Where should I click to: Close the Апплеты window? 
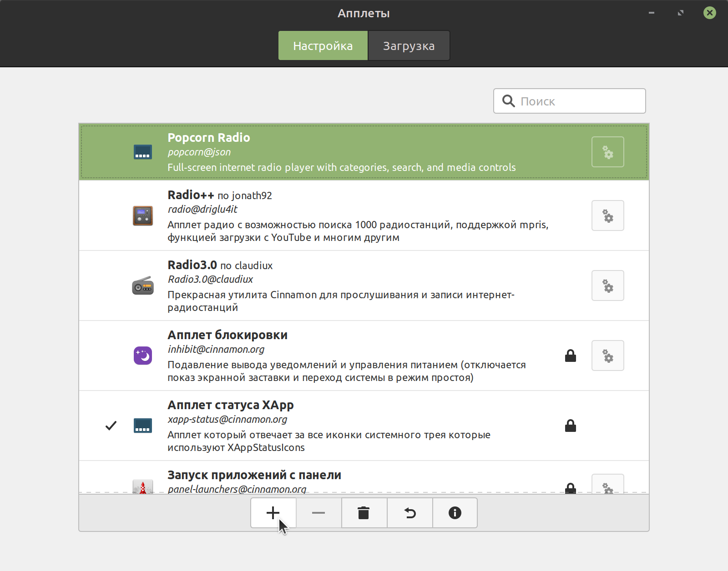click(x=710, y=13)
